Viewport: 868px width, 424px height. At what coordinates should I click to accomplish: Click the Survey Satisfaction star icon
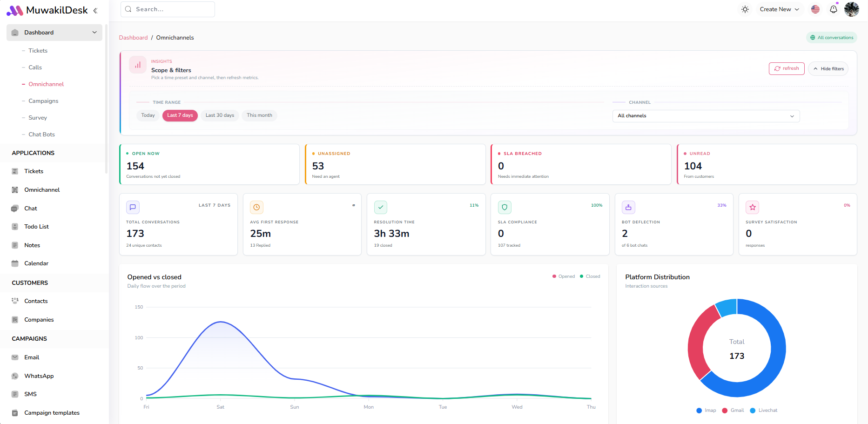coord(753,207)
